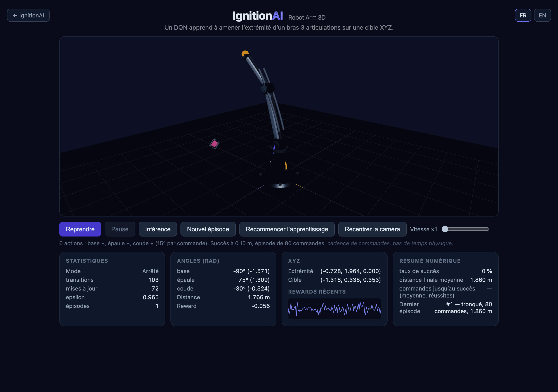This screenshot has width=558, height=392.
Task: Click the back arrow to IgnitionAI
Action: click(28, 15)
